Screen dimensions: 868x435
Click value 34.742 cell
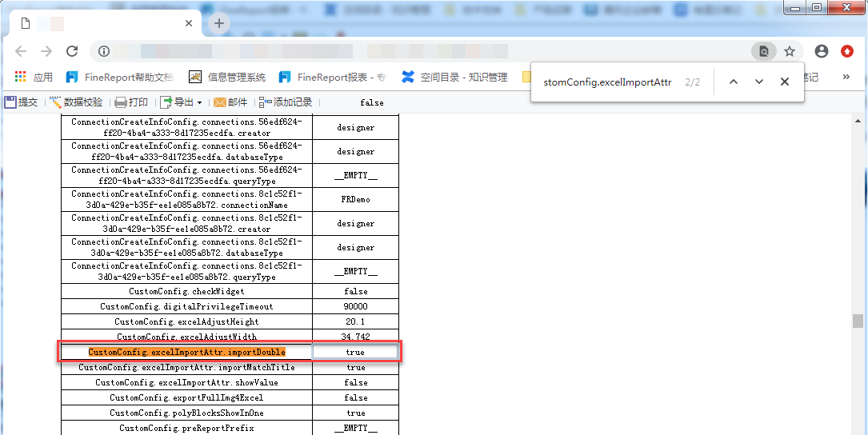pyautogui.click(x=355, y=337)
